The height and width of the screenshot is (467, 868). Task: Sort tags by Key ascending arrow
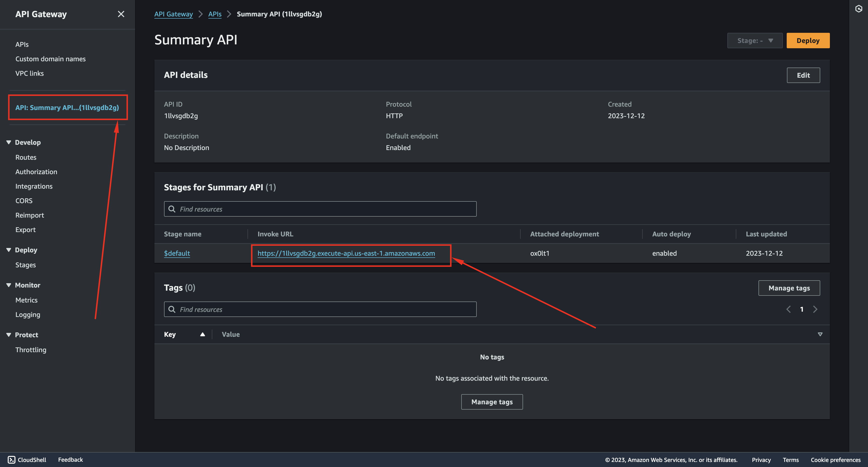coord(202,334)
